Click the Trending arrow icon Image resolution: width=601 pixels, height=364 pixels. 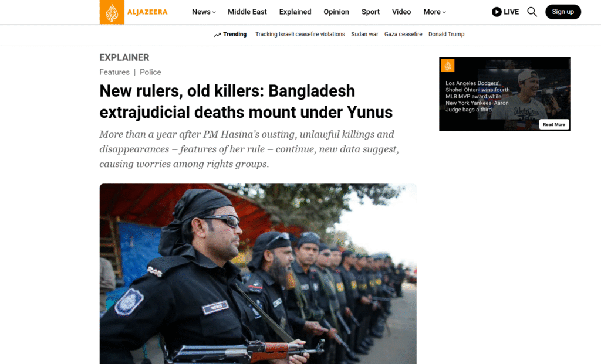click(x=217, y=35)
